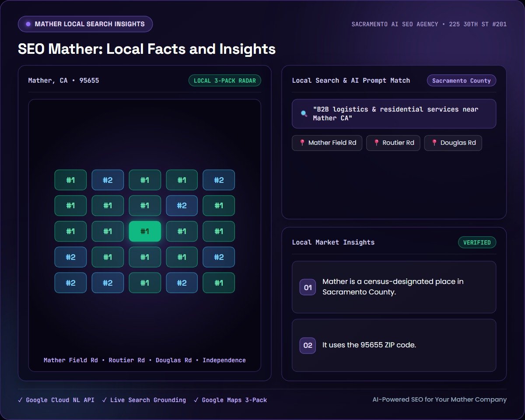The width and height of the screenshot is (525, 420).
Task: Click the pin icon beside Routier Rd
Action: [376, 143]
